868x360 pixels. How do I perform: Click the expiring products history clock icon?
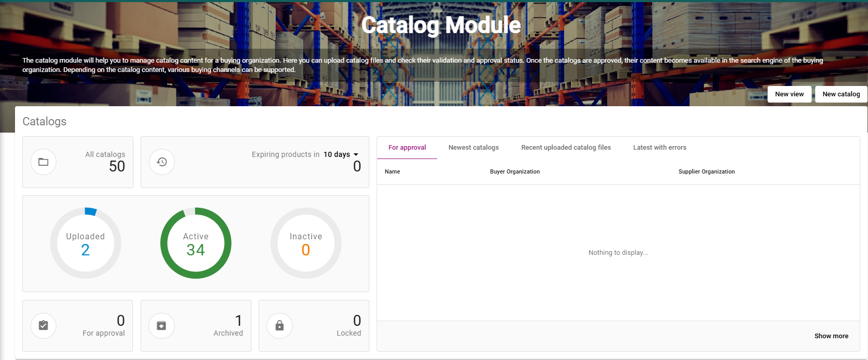click(162, 162)
